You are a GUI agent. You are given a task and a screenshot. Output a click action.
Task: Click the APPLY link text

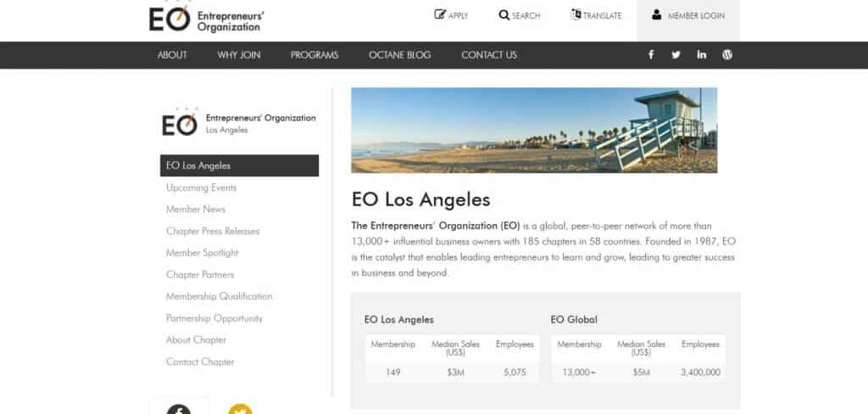pyautogui.click(x=458, y=16)
